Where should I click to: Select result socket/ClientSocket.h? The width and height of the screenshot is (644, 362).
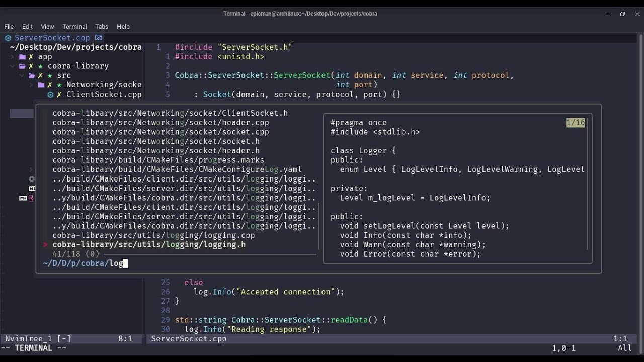click(x=170, y=113)
